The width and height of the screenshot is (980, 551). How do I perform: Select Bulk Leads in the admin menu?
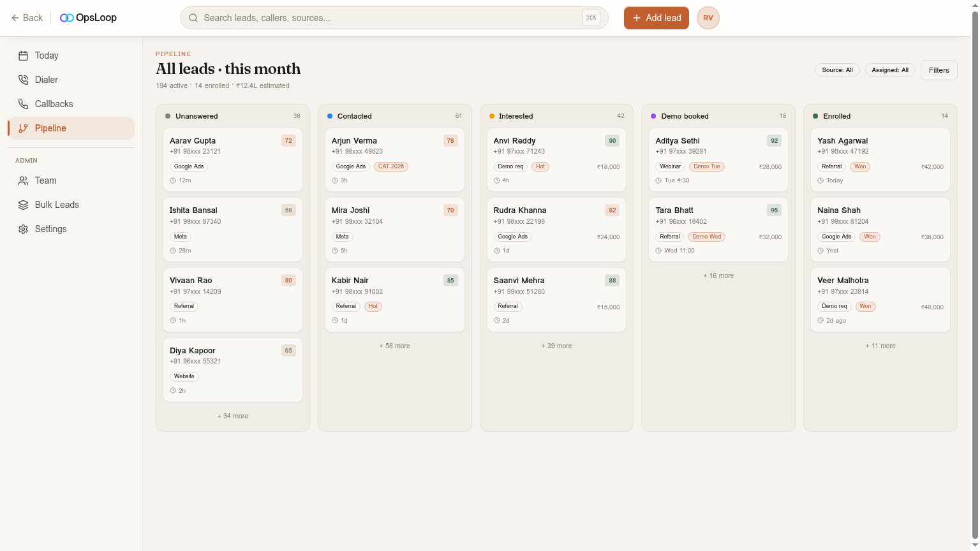tap(71, 205)
